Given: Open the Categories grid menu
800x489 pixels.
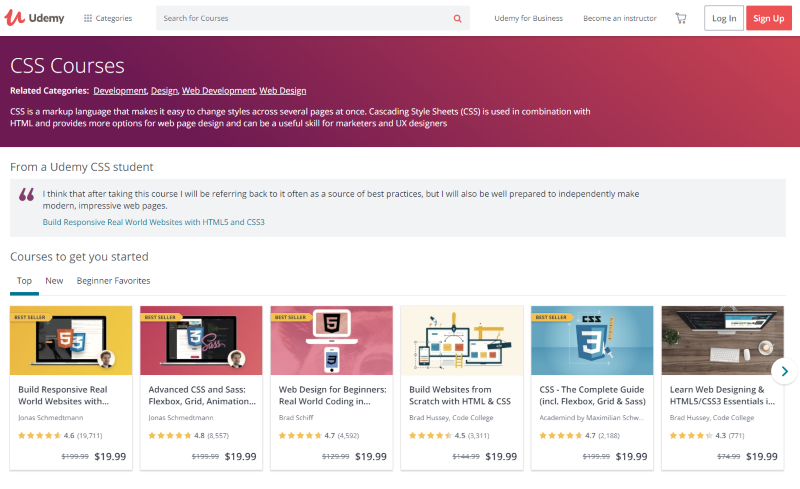Looking at the screenshot, I should click(x=108, y=18).
